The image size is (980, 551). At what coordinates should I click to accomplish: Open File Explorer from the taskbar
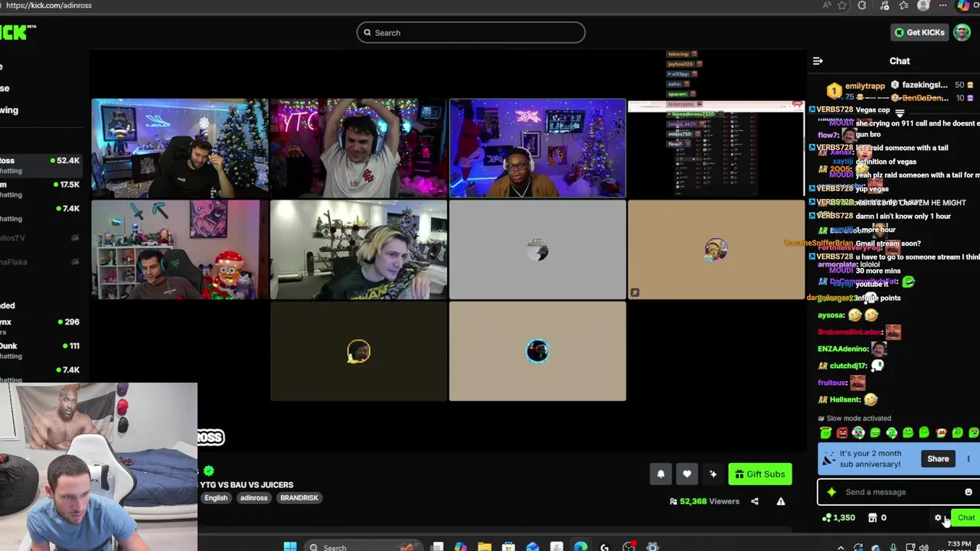[x=485, y=546]
